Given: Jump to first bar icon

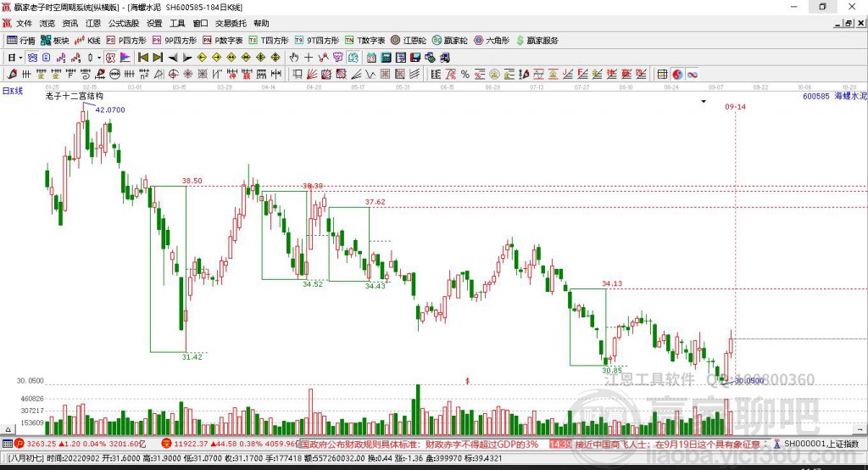Looking at the screenshot, I should click(x=142, y=58).
